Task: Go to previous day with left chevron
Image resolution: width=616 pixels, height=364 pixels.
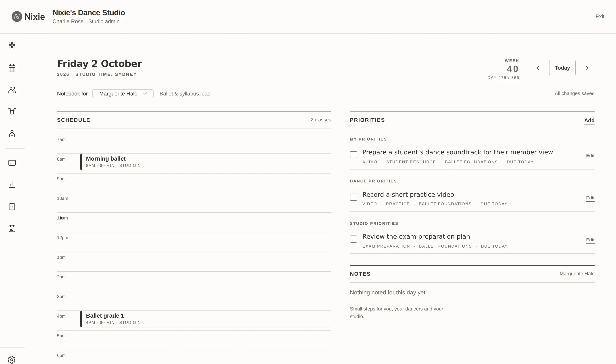Action: (538, 68)
